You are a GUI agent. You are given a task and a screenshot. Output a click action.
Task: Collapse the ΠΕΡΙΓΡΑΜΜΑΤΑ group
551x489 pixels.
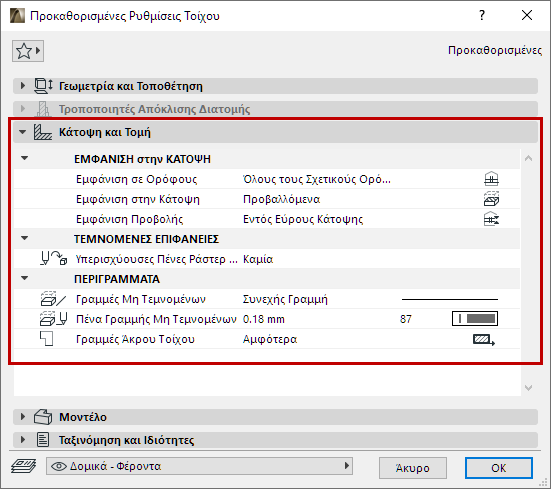coord(24,278)
